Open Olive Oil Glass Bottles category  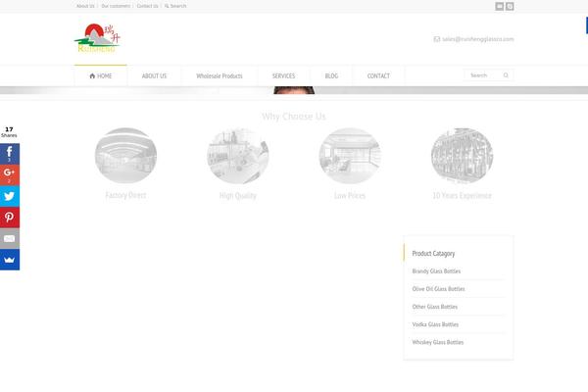click(438, 289)
